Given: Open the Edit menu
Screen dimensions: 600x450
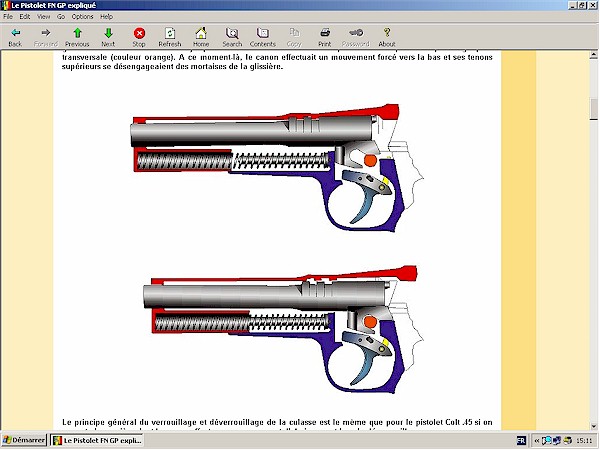Looking at the screenshot, I should click(25, 17).
